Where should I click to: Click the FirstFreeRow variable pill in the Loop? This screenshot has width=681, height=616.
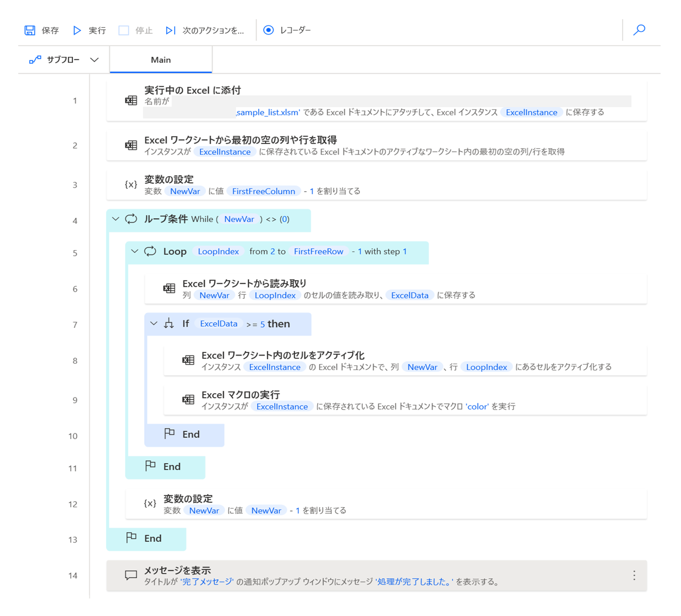[319, 251]
